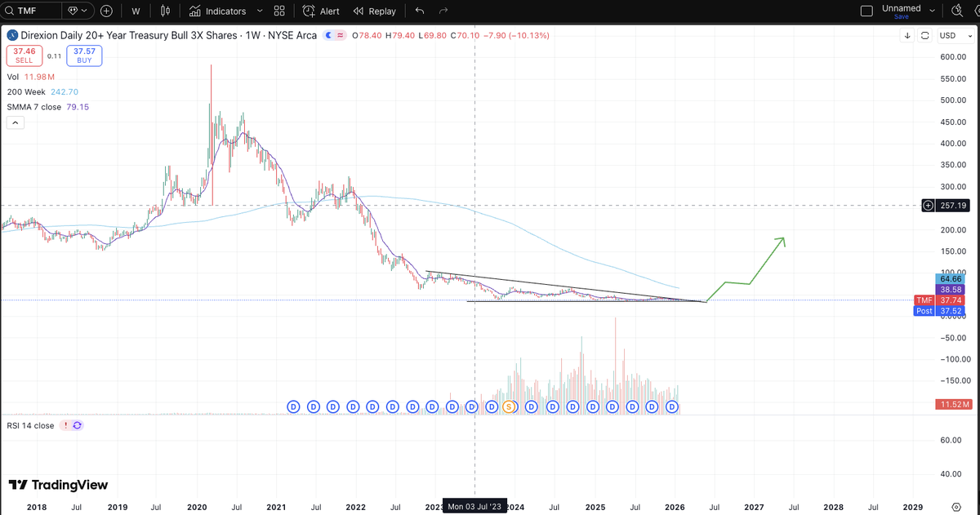
Task: Click the 60.00 RSI axis label
Action: 950,440
